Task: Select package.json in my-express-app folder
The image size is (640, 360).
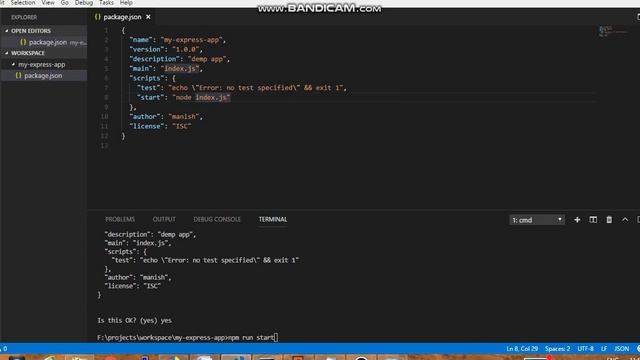Action: coord(44,76)
